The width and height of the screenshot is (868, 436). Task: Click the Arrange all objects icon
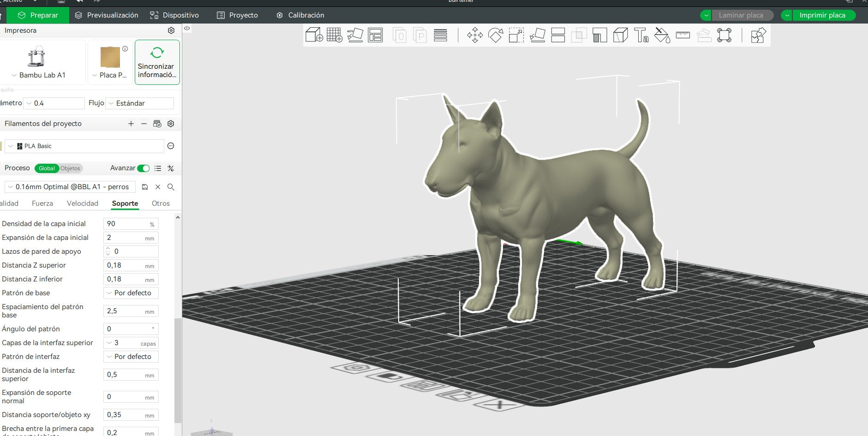click(x=376, y=35)
